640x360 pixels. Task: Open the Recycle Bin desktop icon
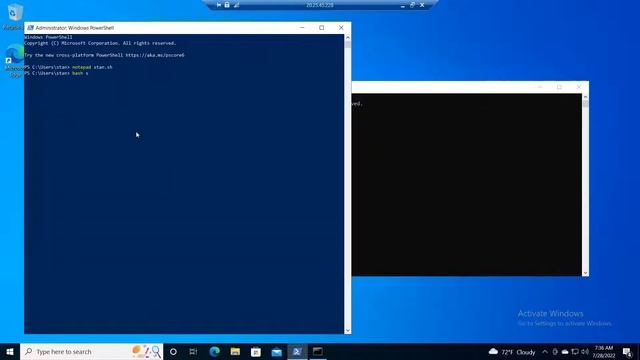(x=15, y=16)
